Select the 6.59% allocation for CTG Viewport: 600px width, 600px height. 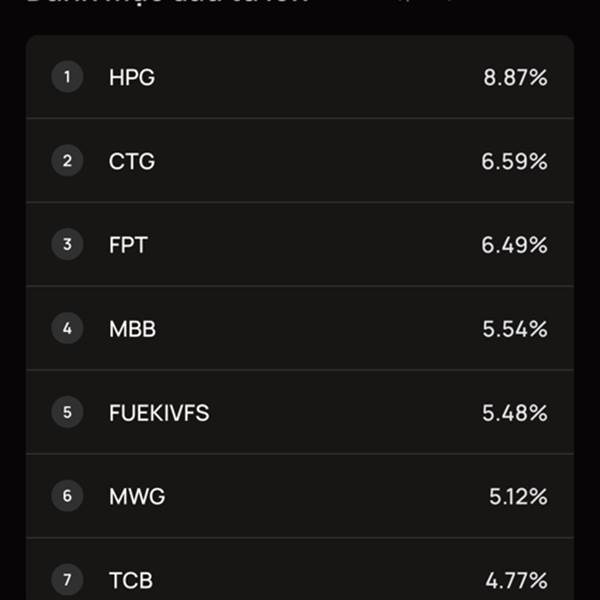(515, 161)
